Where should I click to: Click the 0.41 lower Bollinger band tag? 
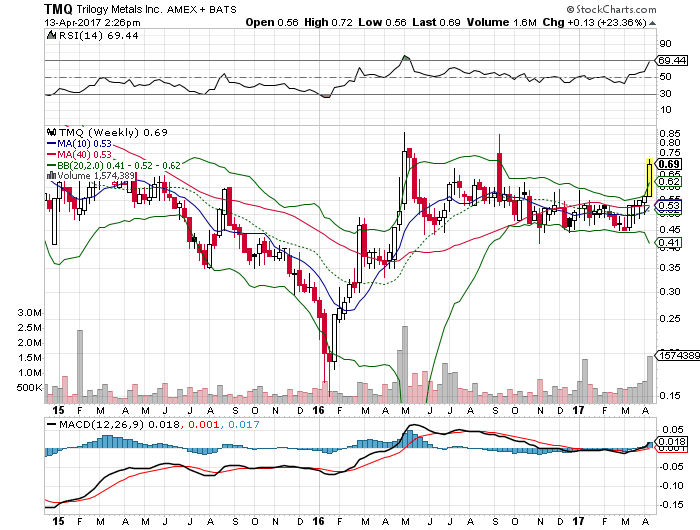coord(671,243)
